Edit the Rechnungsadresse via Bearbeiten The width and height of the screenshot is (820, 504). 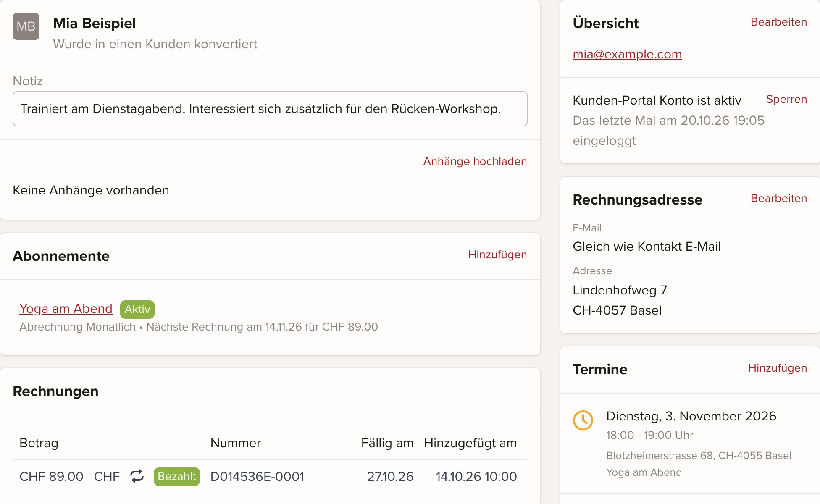[x=779, y=198]
